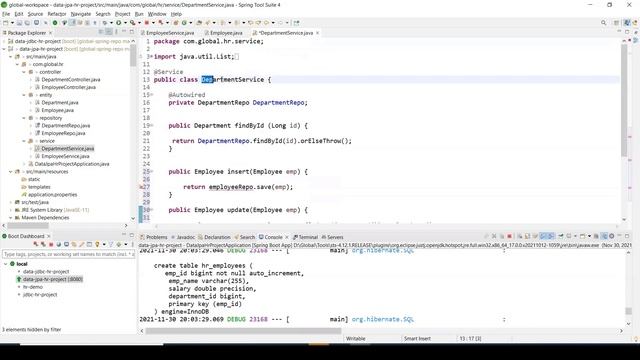Select the Java perspective icon at top right
The height and width of the screenshot is (360, 640).
point(627,23)
